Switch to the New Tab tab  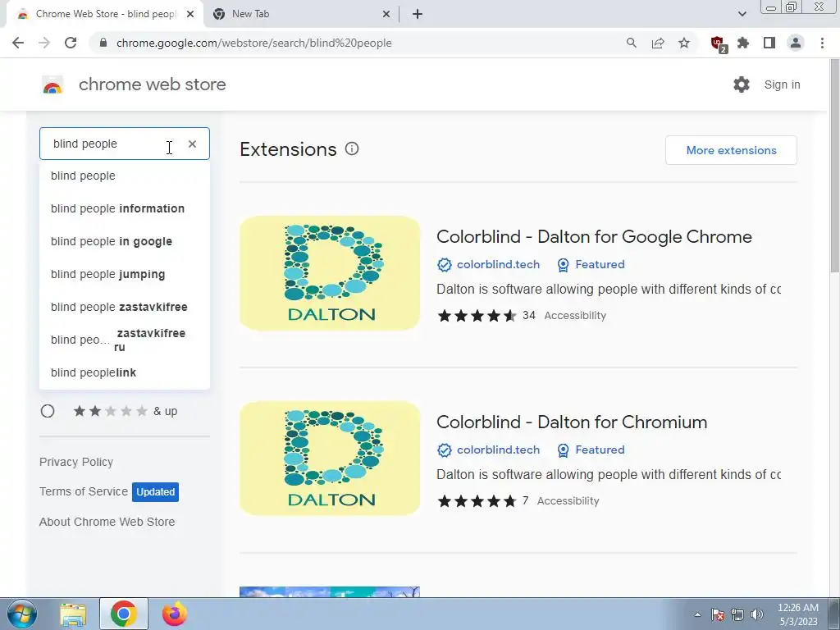[300, 14]
